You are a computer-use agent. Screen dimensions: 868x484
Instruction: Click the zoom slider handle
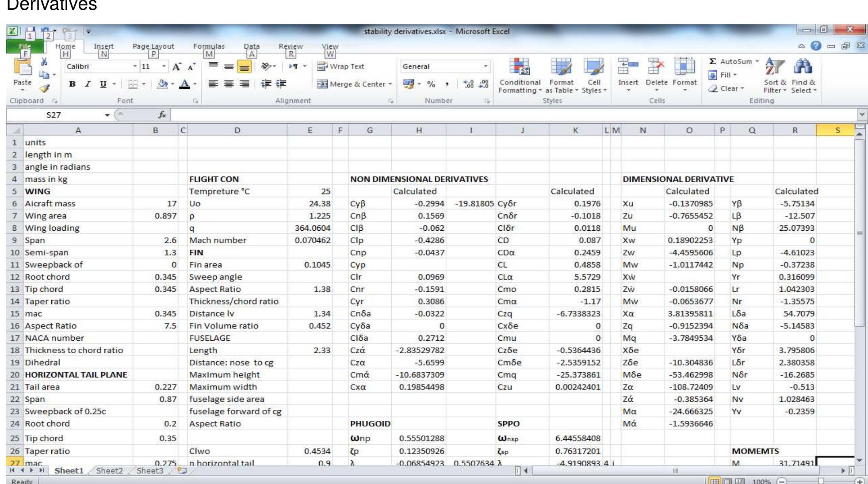pyautogui.click(x=820, y=481)
